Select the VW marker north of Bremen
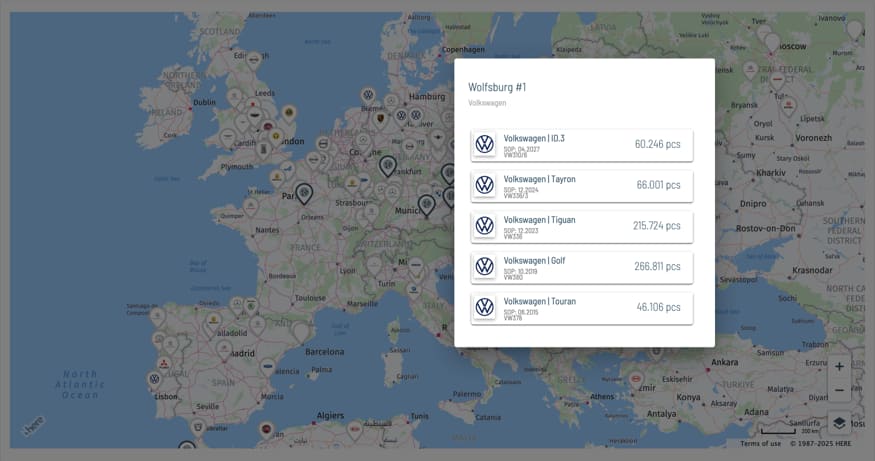875x461 pixels. tap(368, 96)
